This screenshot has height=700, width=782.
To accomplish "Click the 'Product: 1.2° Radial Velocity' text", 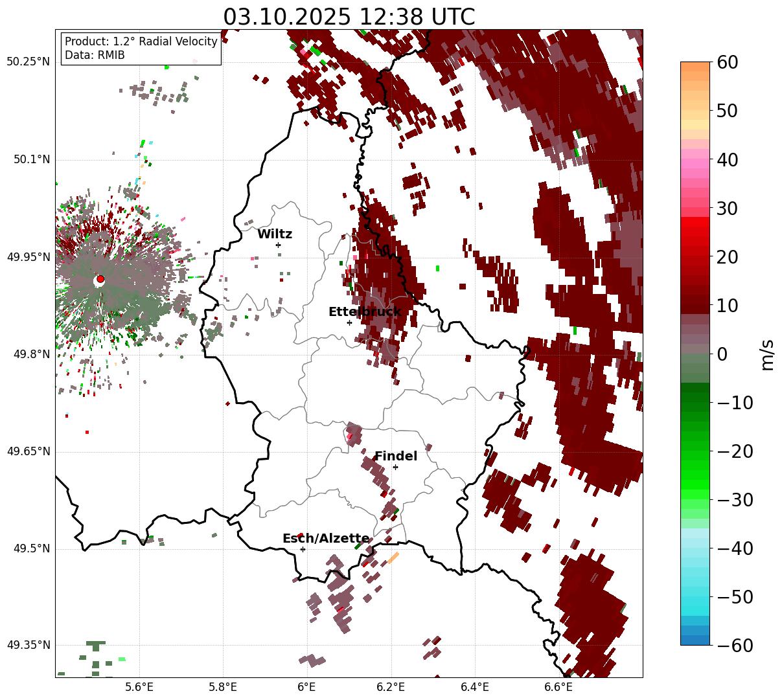I will click(141, 41).
